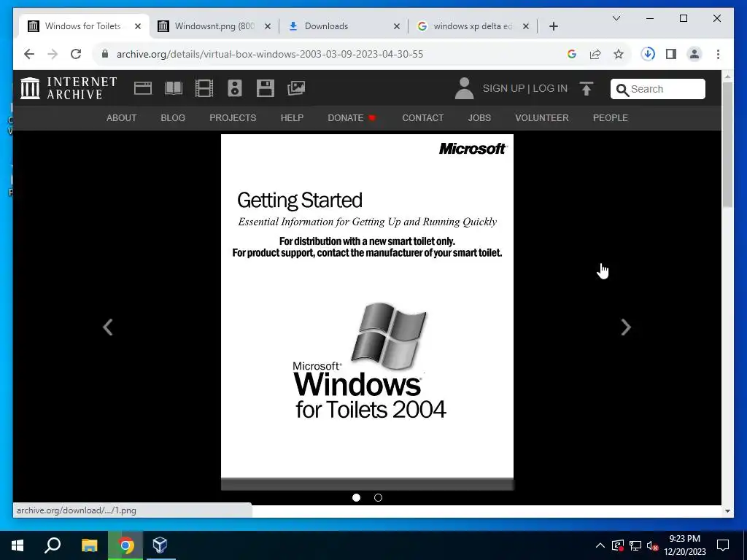Screen dimensions: 747x560
Task: Select the second carousel dot
Action: 379,497
